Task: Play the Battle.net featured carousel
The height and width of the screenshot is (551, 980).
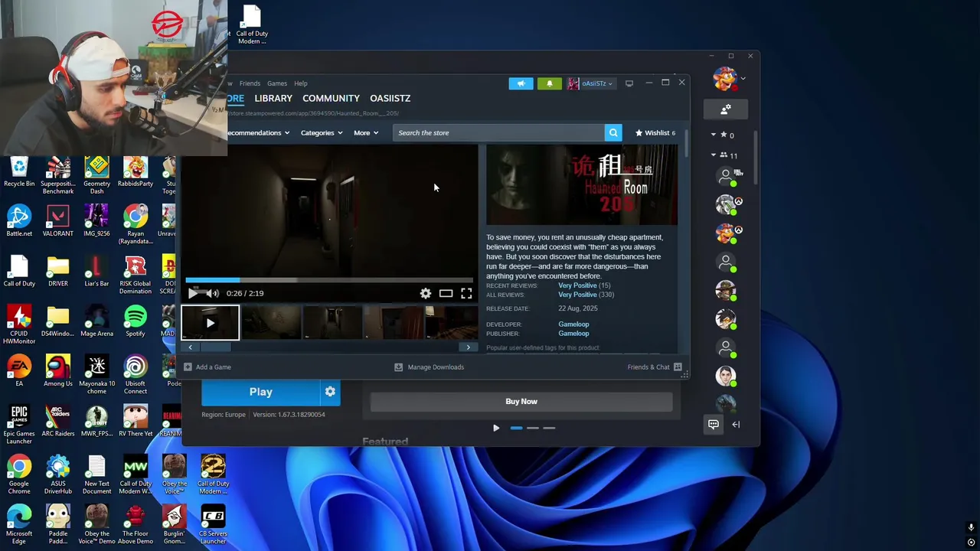Action: click(496, 428)
